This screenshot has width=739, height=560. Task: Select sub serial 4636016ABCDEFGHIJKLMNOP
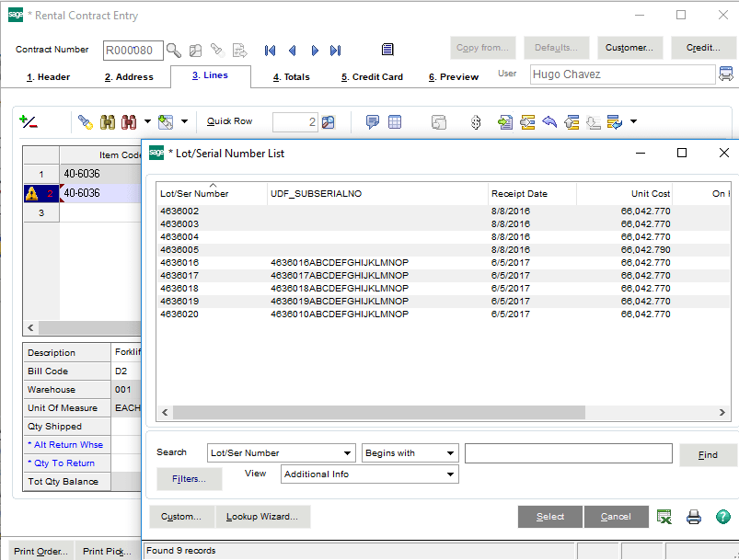[340, 262]
